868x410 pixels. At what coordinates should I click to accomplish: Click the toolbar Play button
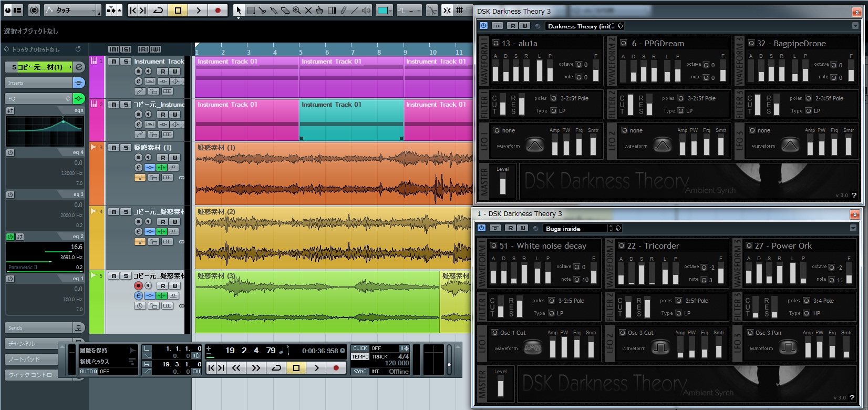click(x=198, y=10)
